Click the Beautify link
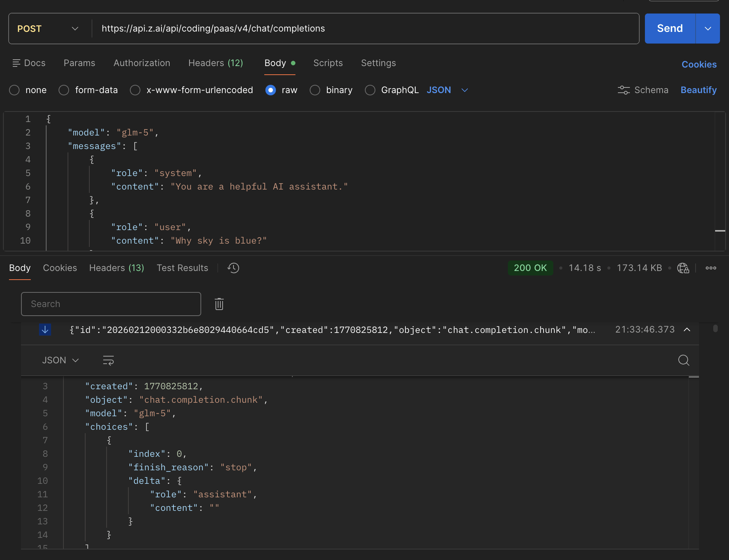Screen dimensions: 729x560 tap(698, 90)
